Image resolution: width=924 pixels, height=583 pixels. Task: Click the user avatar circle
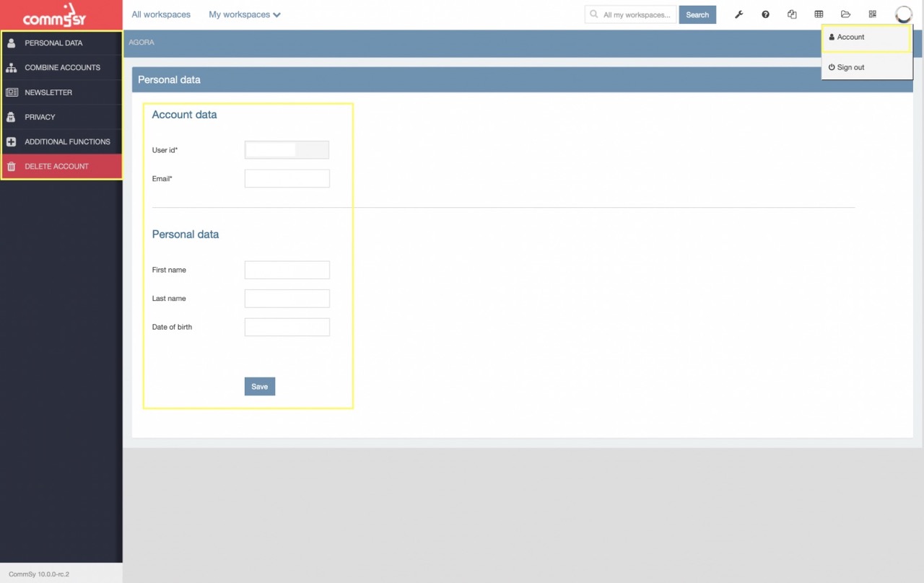pyautogui.click(x=903, y=14)
